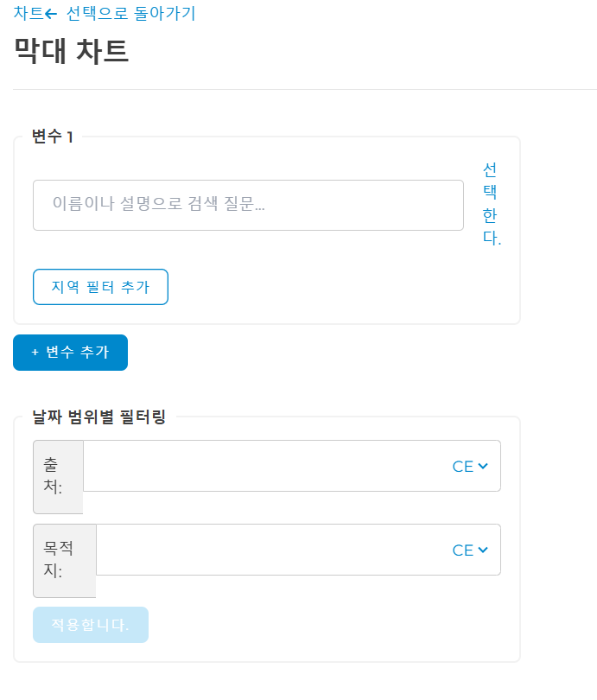This screenshot has height=700, width=597.
Task: Go to the 차트 breadcrumb link
Action: tap(28, 14)
